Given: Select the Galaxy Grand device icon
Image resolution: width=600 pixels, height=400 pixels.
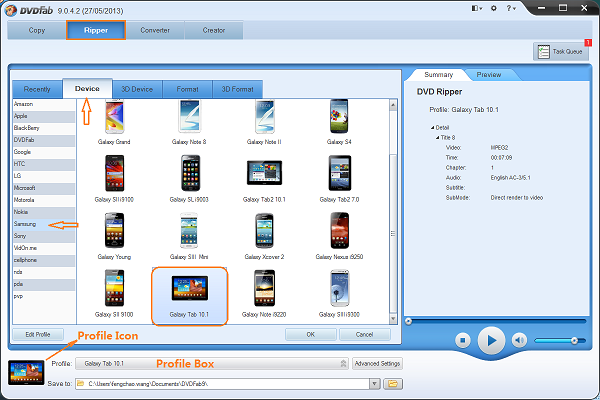Looking at the screenshot, I should point(114,117).
